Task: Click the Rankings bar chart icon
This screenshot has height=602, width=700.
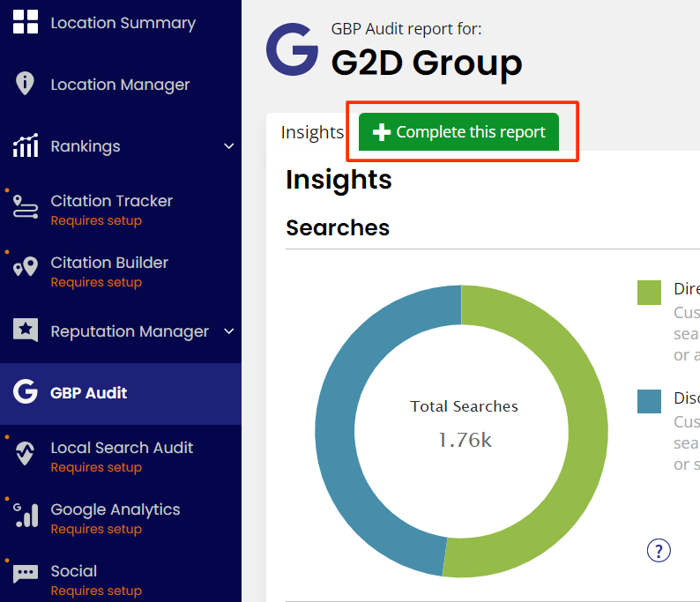Action: pos(26,145)
